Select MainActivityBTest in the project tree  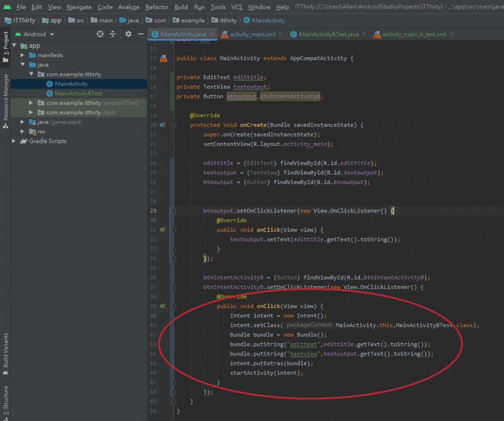click(78, 93)
